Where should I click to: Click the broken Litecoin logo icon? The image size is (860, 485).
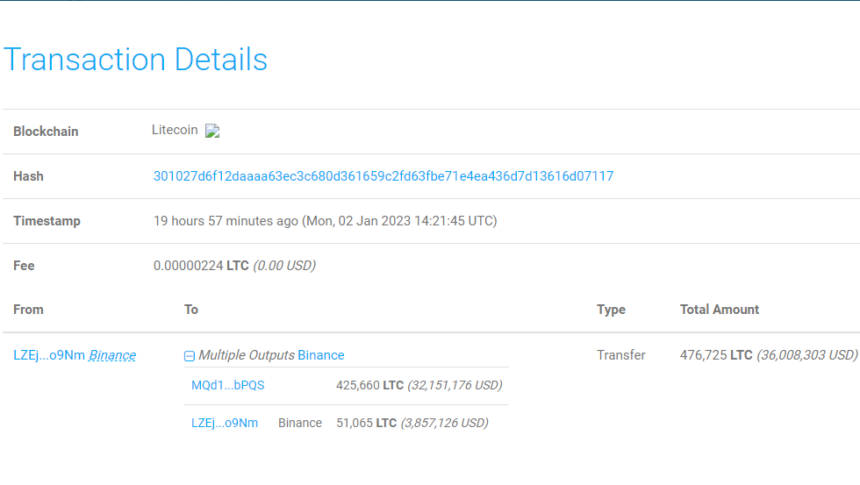pos(212,131)
